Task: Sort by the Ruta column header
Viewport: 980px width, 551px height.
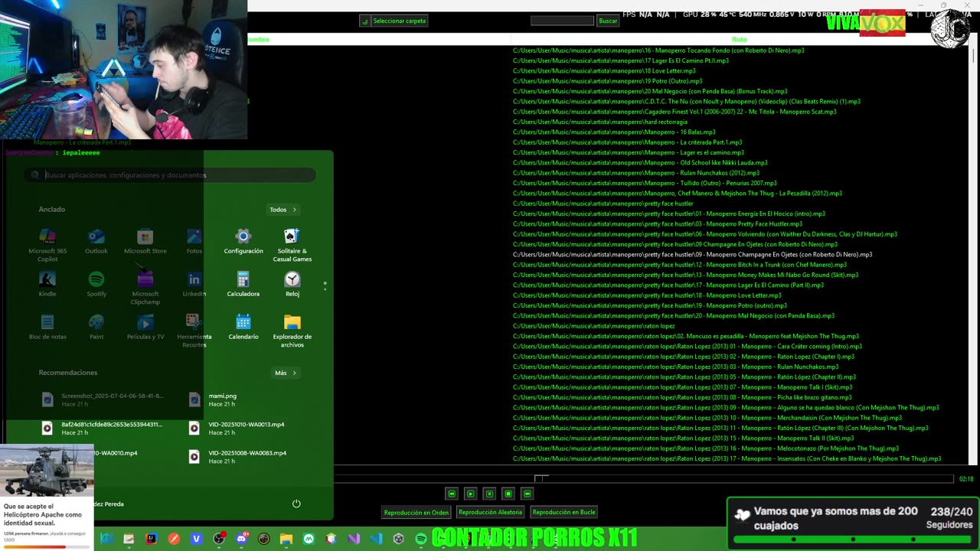Action: [x=739, y=39]
